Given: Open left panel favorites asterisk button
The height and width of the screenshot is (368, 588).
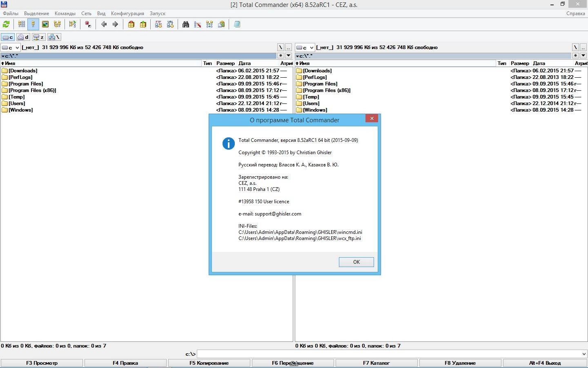Looking at the screenshot, I should (281, 56).
